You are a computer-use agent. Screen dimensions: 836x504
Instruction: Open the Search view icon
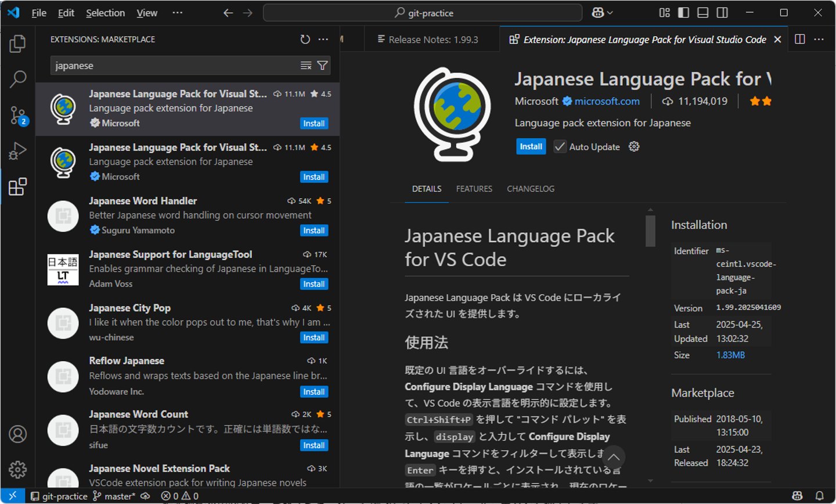[17, 79]
